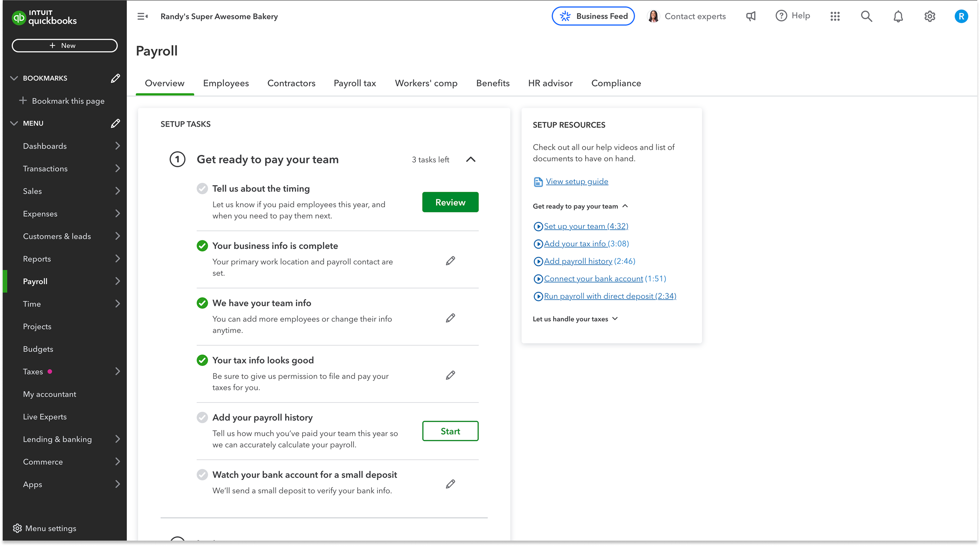Click the pencil icon next to MENU
This screenshot has height=546, width=980.
[115, 123]
